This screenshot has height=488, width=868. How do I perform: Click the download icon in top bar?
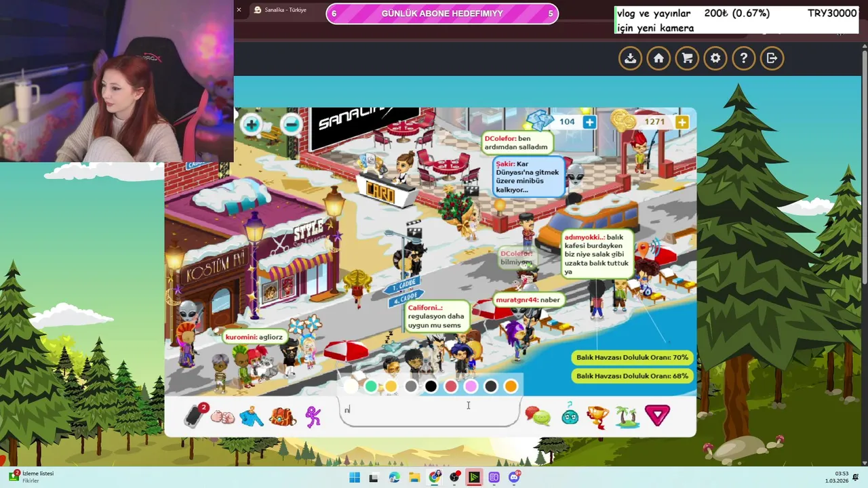(x=631, y=58)
